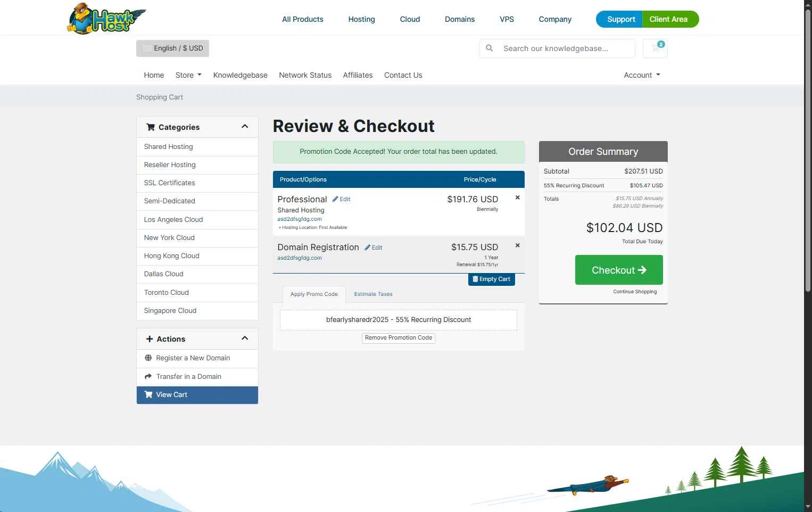812x512 pixels.
Task: Click the $102.04 USD total amount
Action: click(624, 228)
